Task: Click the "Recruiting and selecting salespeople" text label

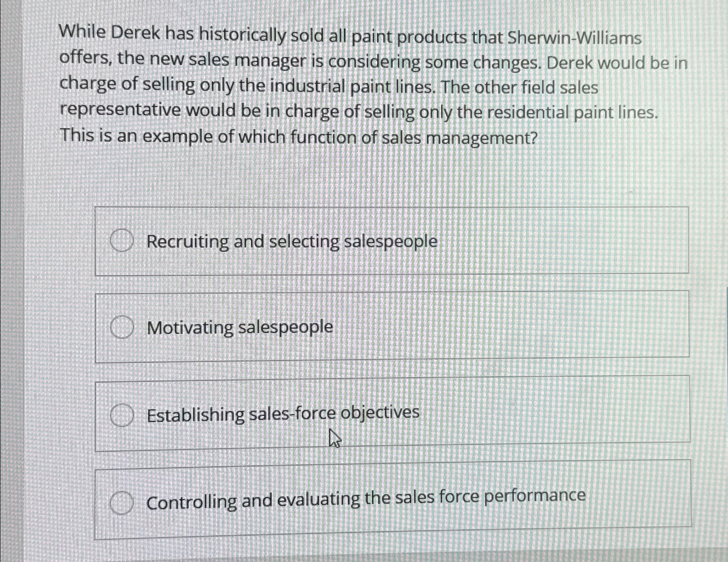Action: (x=292, y=241)
